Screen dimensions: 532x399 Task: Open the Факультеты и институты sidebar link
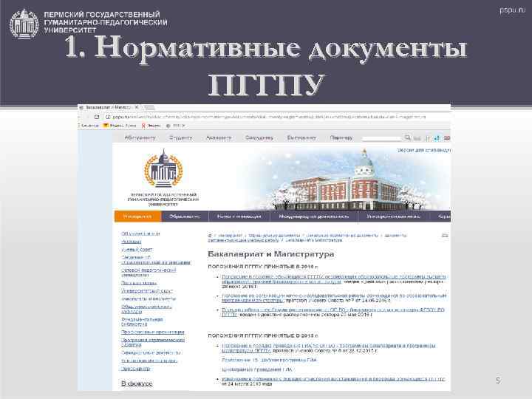149,299
